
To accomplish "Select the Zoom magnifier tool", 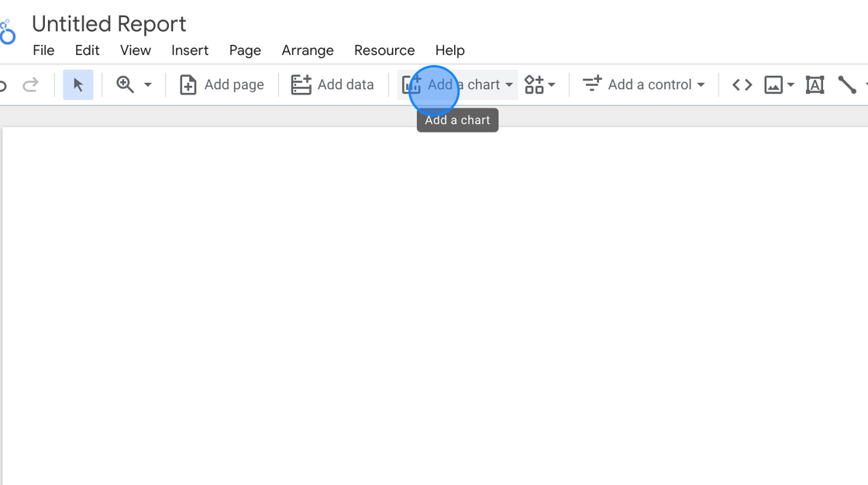I will point(126,84).
